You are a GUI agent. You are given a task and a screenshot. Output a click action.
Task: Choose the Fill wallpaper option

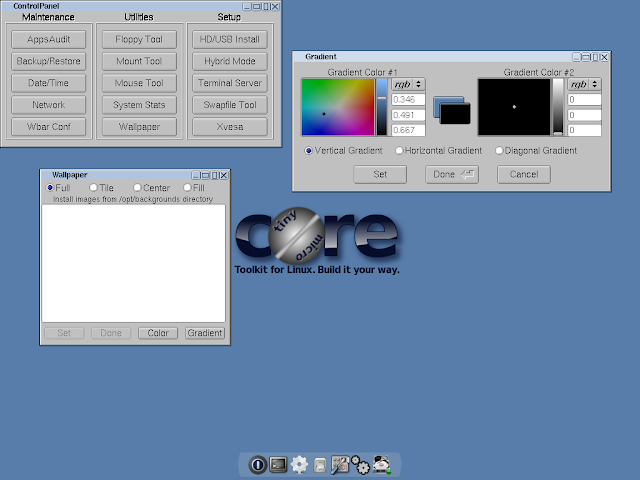(x=187, y=188)
